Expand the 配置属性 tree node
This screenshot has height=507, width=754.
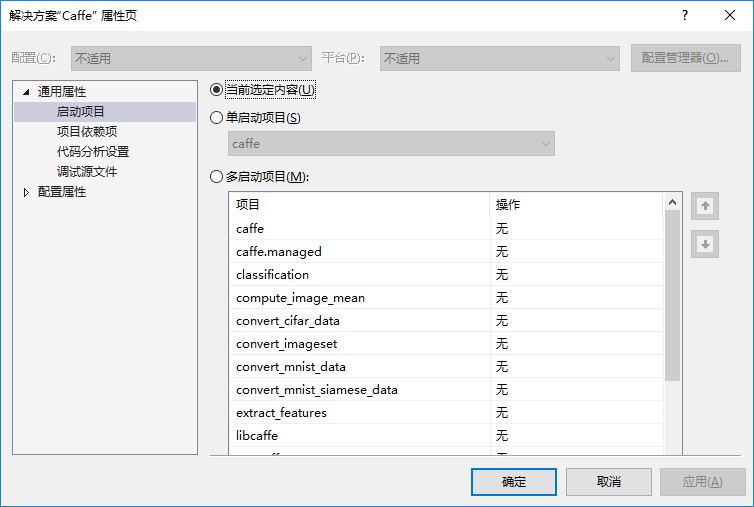click(26, 192)
